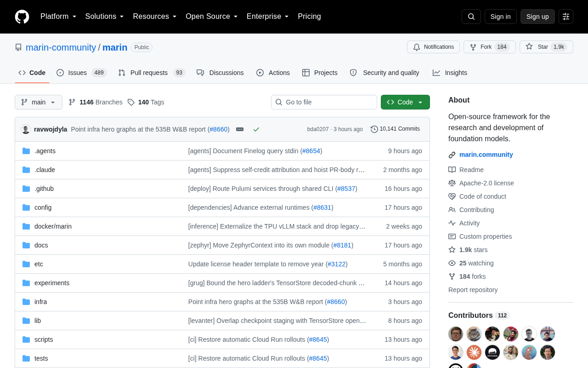The height and width of the screenshot is (368, 588).
Task: Click the Sign up button
Action: click(537, 17)
